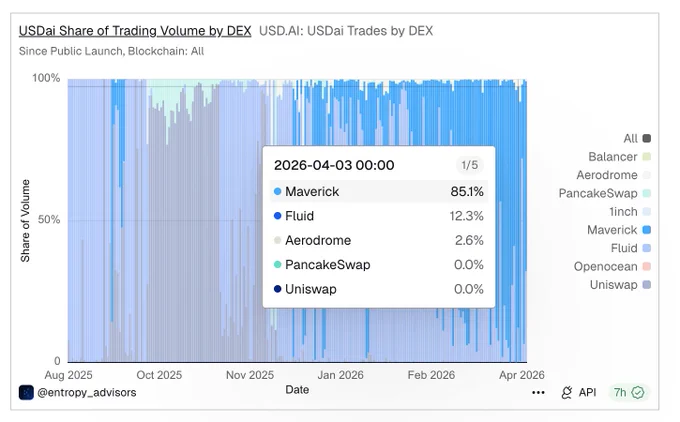Toggle the Balancer series in legend
The width and height of the screenshot is (680, 422).
pos(619,157)
